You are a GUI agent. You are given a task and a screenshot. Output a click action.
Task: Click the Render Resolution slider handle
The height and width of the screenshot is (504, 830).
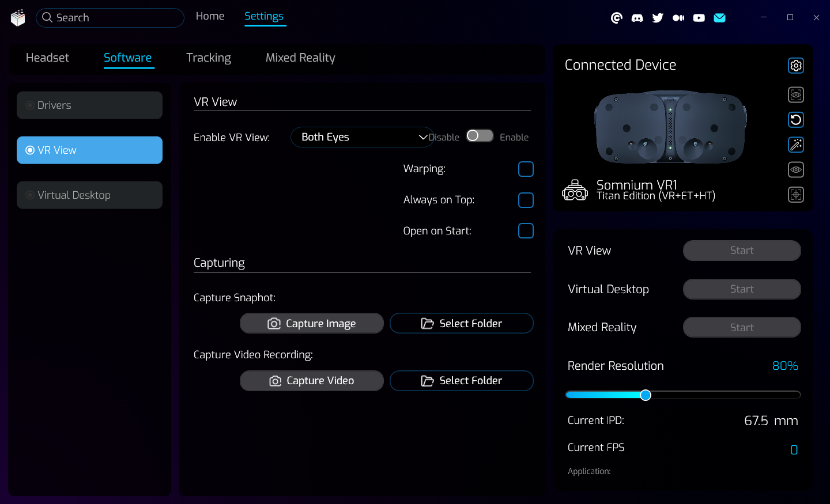(x=646, y=395)
